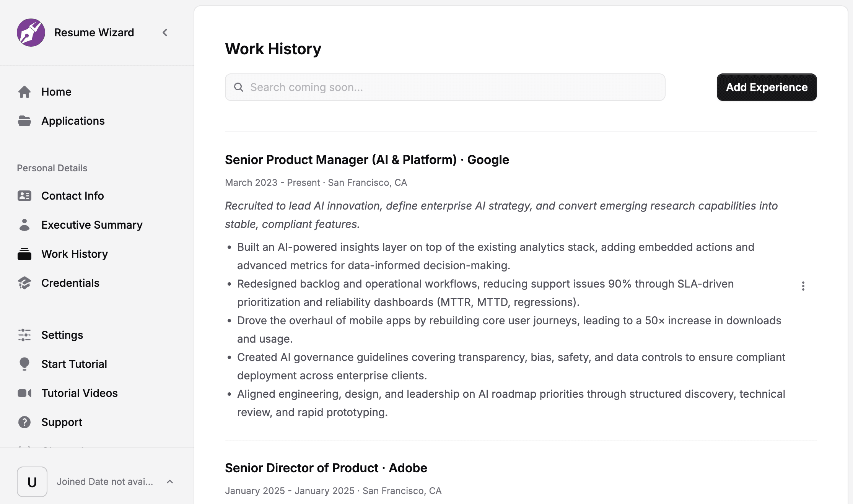Go to Applications page
853x504 pixels.
pyautogui.click(x=73, y=121)
